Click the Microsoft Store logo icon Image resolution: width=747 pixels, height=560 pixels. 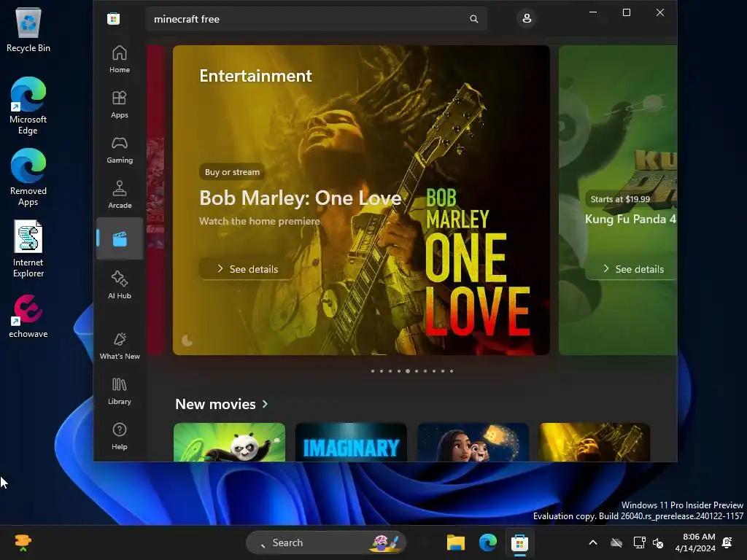tap(113, 19)
